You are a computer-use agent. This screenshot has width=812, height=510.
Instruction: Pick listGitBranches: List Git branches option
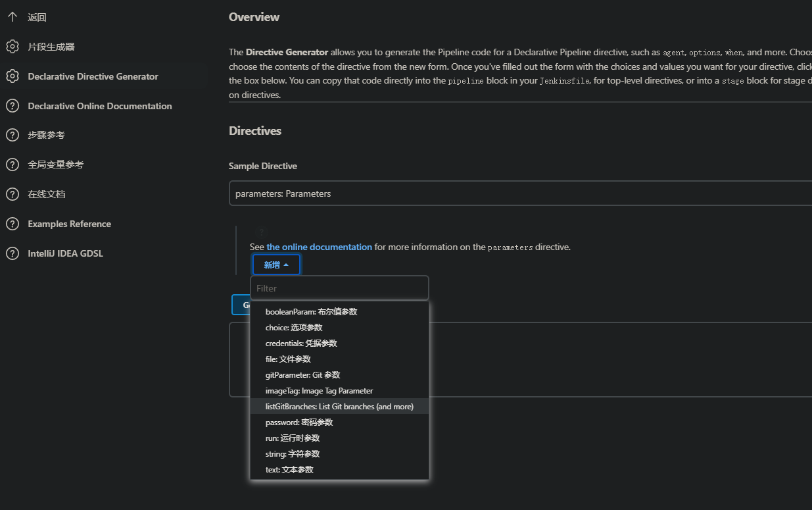coord(339,407)
